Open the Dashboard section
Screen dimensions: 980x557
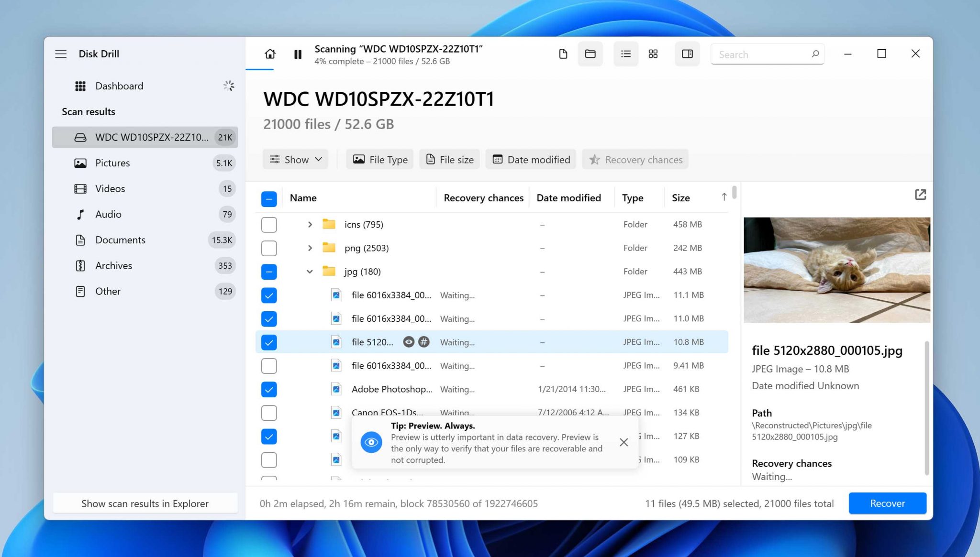119,86
